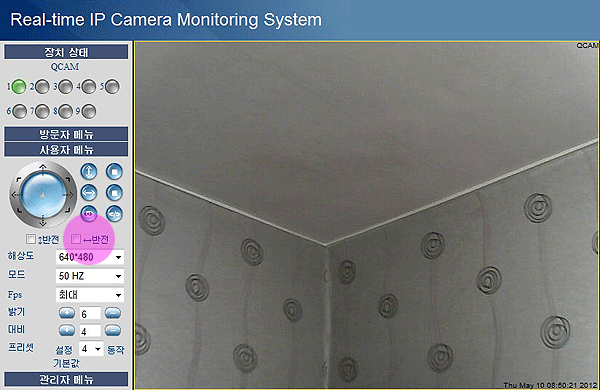
Task: Toggle the vertical flip ↕반전 checkbox
Action: point(31,239)
